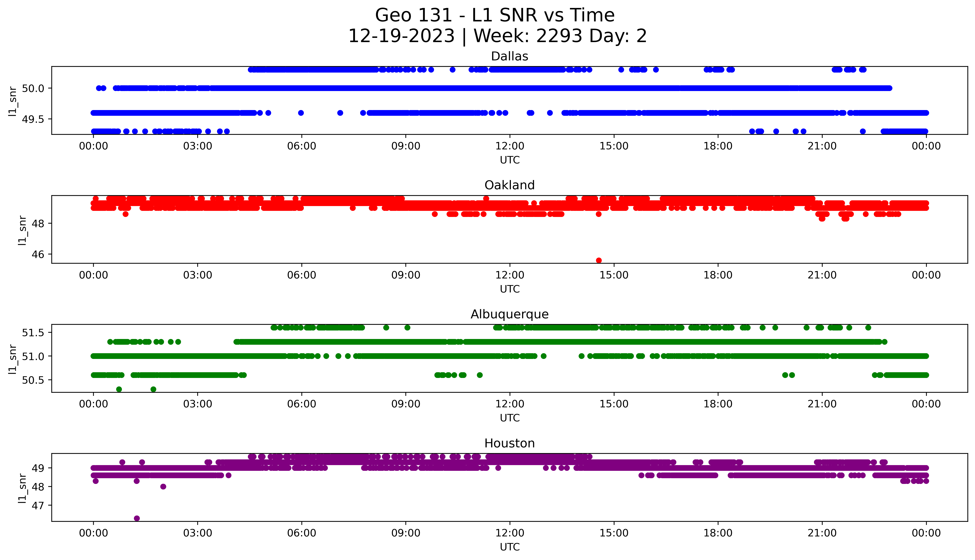Click the lone red outlier point below 46 in Oakland
The height and width of the screenshot is (560, 975).
(599, 260)
